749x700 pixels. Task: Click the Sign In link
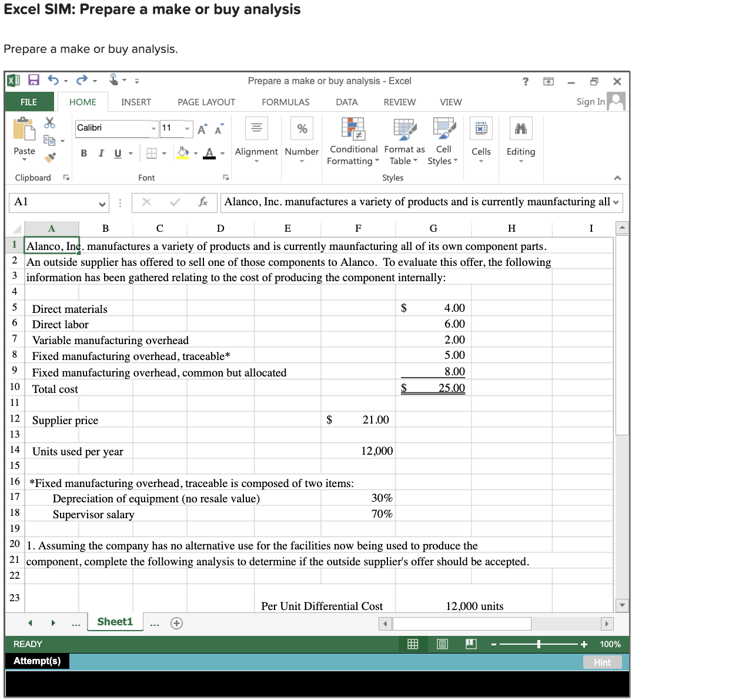point(590,101)
